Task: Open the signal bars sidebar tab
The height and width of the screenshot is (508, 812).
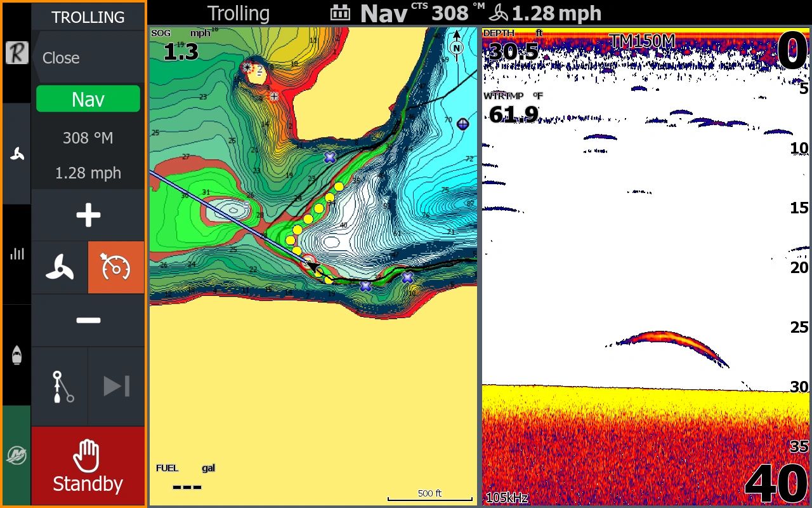Action: (x=16, y=254)
